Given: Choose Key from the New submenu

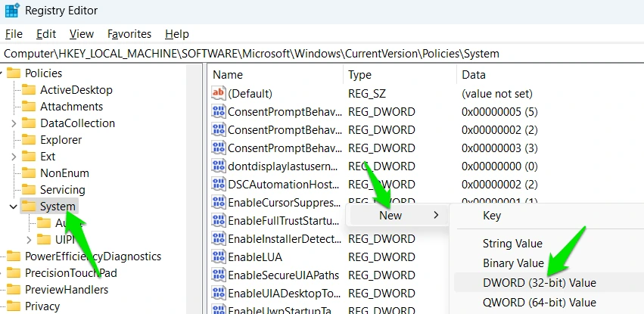Looking at the screenshot, I should tap(492, 216).
